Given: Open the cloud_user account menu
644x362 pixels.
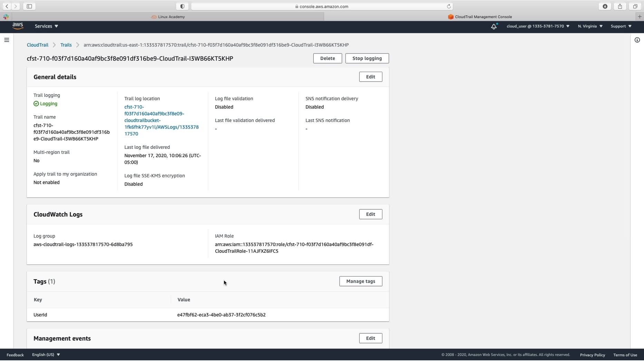Looking at the screenshot, I should point(538,26).
